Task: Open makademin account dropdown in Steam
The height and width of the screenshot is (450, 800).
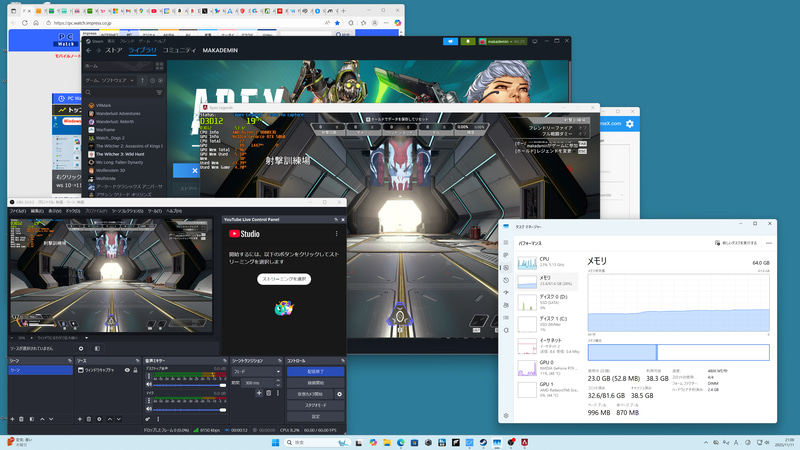Action: (x=502, y=41)
